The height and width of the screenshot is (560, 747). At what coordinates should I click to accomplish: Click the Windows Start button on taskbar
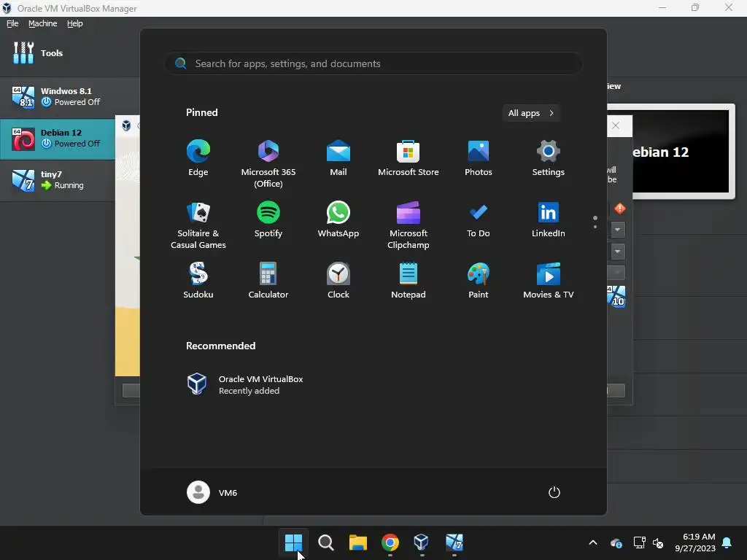click(x=293, y=542)
